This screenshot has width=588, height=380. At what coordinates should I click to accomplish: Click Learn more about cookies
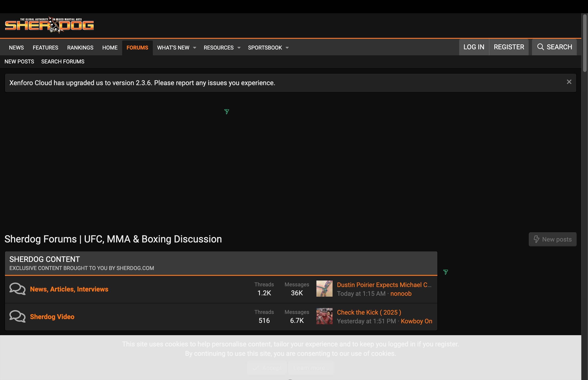point(311,368)
